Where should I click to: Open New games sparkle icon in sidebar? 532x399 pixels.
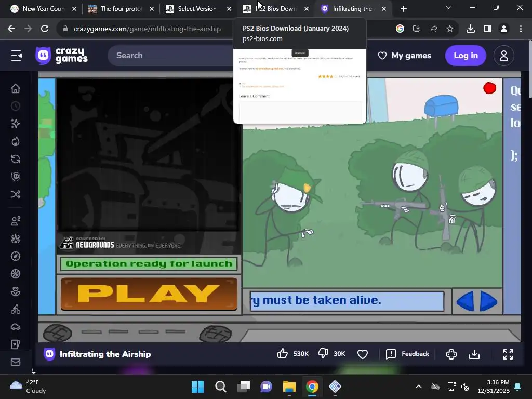tap(16, 124)
